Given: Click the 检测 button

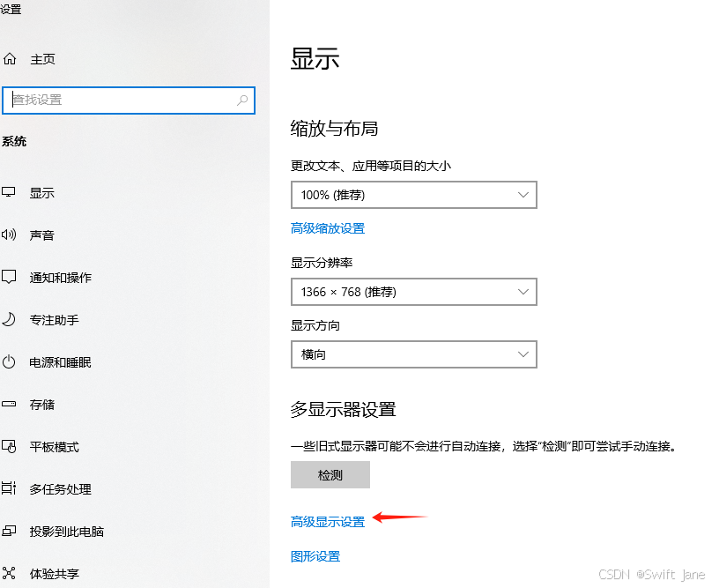Looking at the screenshot, I should pyautogui.click(x=330, y=474).
